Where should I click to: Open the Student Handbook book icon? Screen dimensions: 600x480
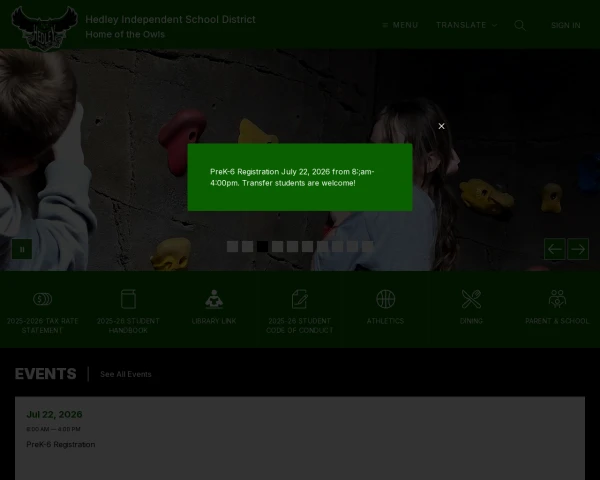coord(128,299)
